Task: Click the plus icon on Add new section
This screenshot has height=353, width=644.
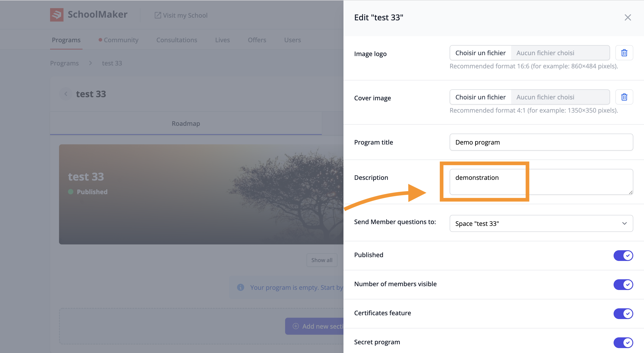Action: pos(295,326)
